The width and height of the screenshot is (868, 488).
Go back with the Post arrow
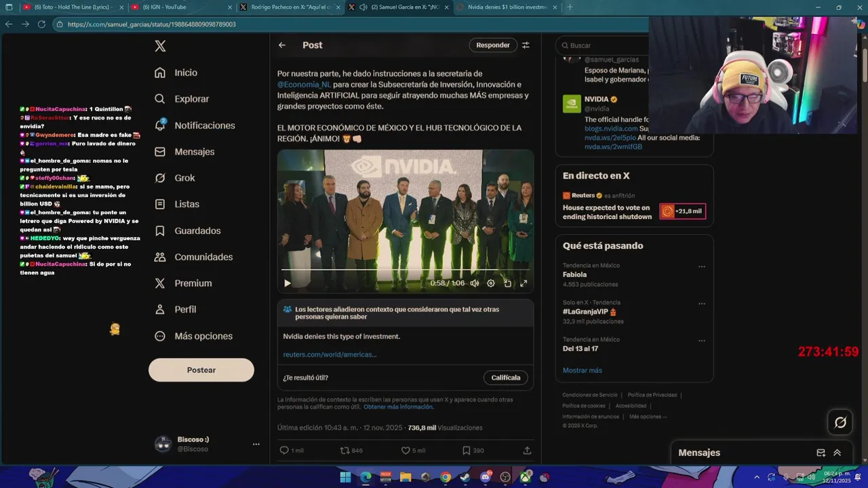282,45
